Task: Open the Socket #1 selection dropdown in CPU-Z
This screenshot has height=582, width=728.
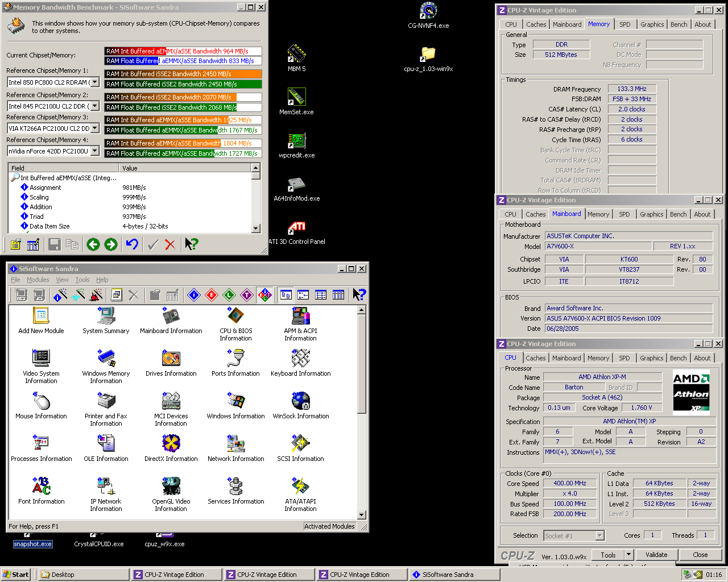Action: click(599, 535)
